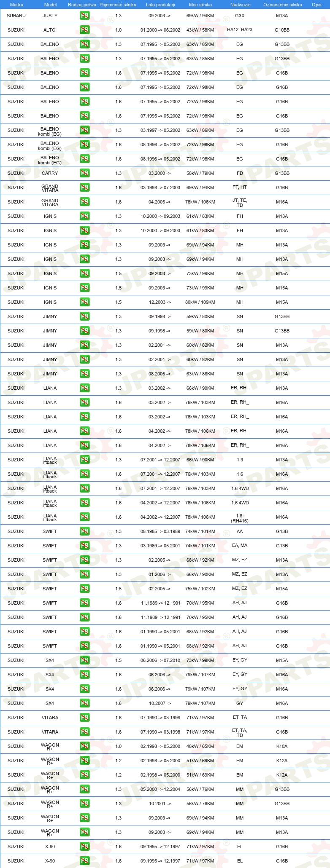This screenshot has width=330, height=868.
Task: Click body cell 1.6 i (RH416)
Action: (240, 518)
